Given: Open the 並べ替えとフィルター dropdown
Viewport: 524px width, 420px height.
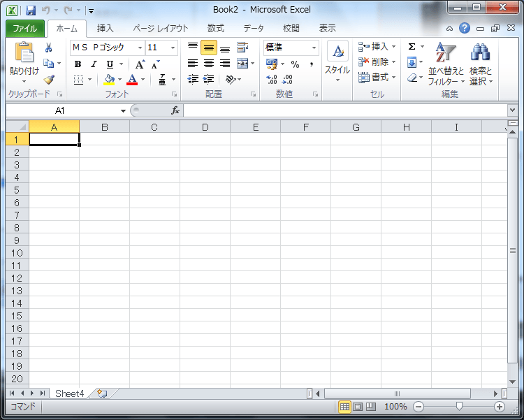Looking at the screenshot, I should [x=446, y=64].
